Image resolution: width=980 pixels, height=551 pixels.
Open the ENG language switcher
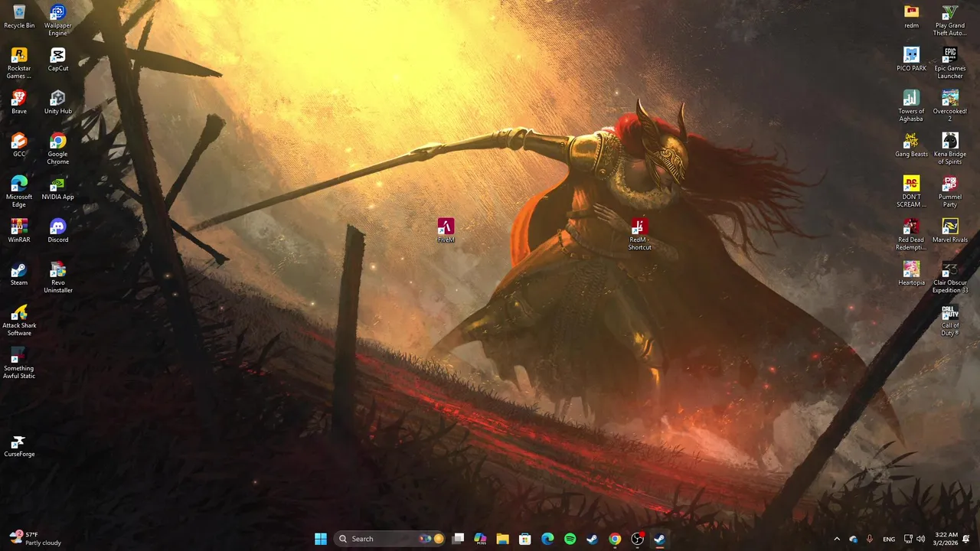tap(889, 539)
